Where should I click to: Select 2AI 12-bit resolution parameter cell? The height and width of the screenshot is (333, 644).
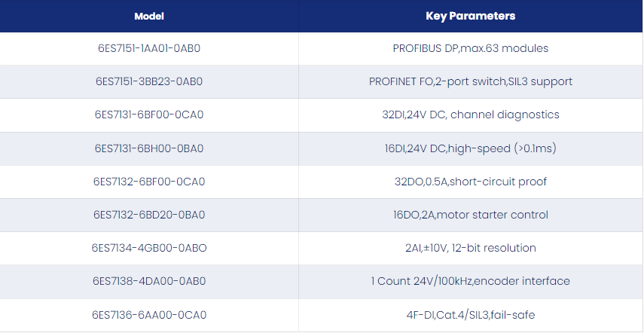(471, 249)
